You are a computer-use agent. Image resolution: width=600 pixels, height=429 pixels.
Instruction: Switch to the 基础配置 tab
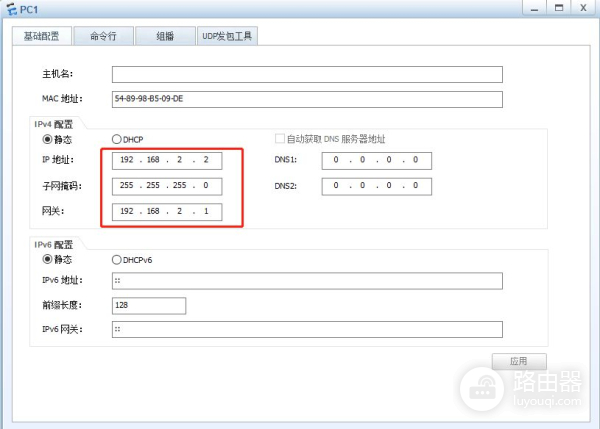point(41,36)
